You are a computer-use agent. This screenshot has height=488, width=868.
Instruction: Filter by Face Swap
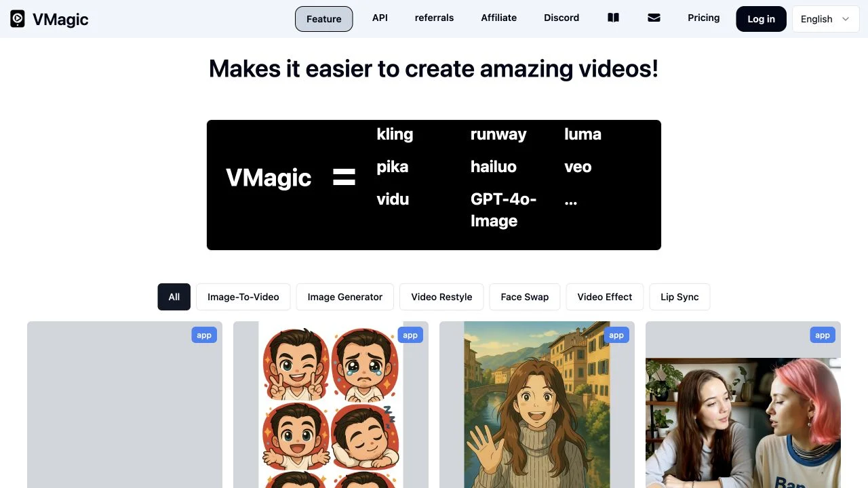click(525, 297)
